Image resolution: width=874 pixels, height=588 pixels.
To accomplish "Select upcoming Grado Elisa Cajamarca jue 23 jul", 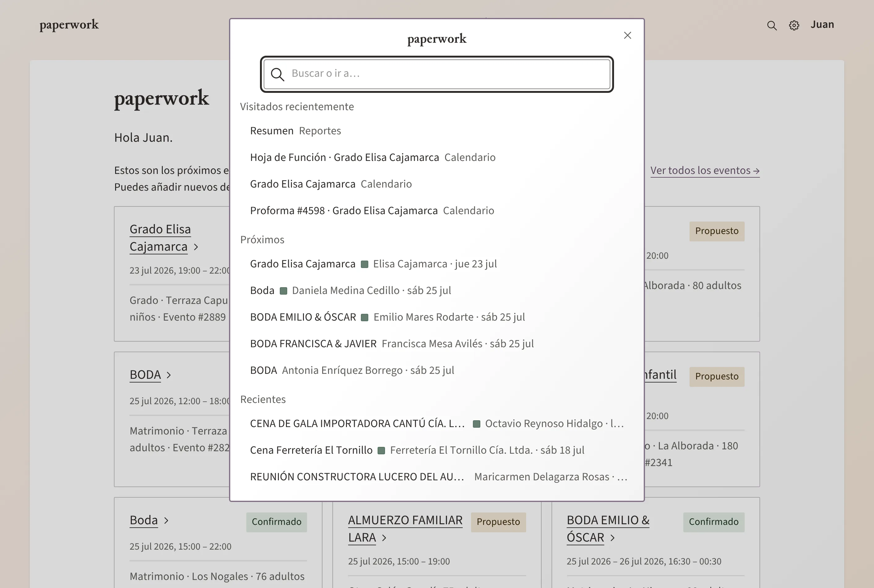I will pyautogui.click(x=437, y=264).
